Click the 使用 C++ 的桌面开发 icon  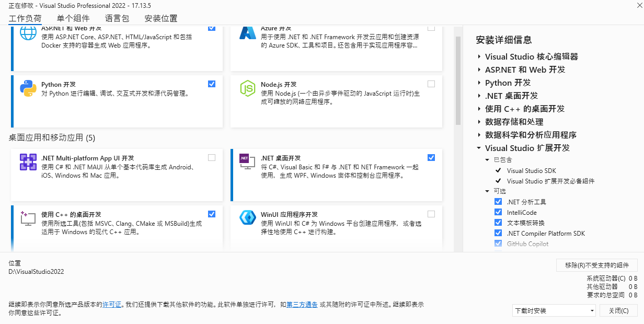pos(28,218)
